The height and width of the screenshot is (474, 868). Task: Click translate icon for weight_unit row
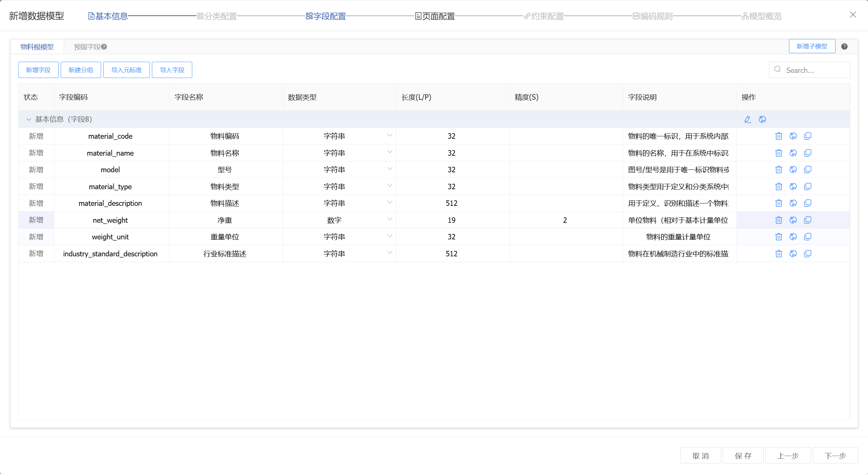793,237
